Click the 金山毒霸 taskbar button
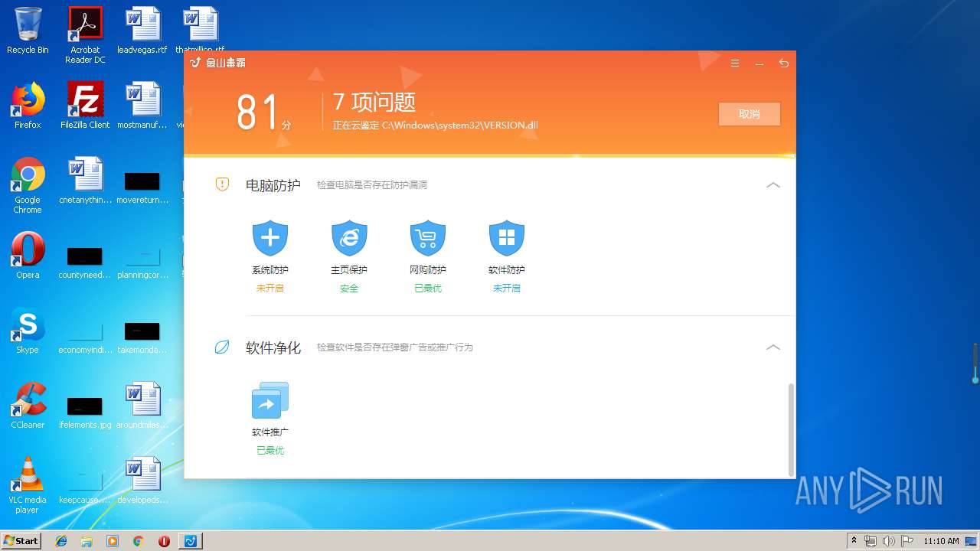 click(191, 541)
